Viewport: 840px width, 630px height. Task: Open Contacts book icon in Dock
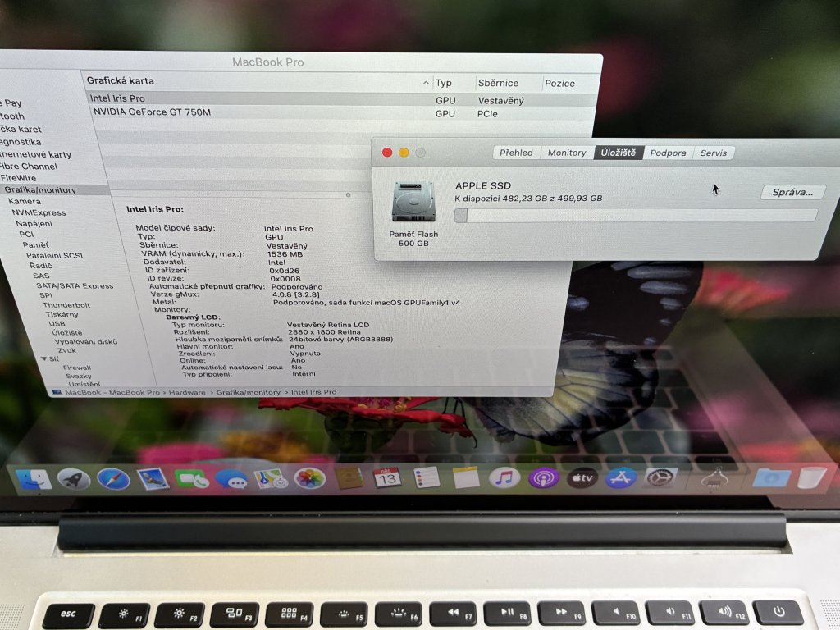point(349,478)
